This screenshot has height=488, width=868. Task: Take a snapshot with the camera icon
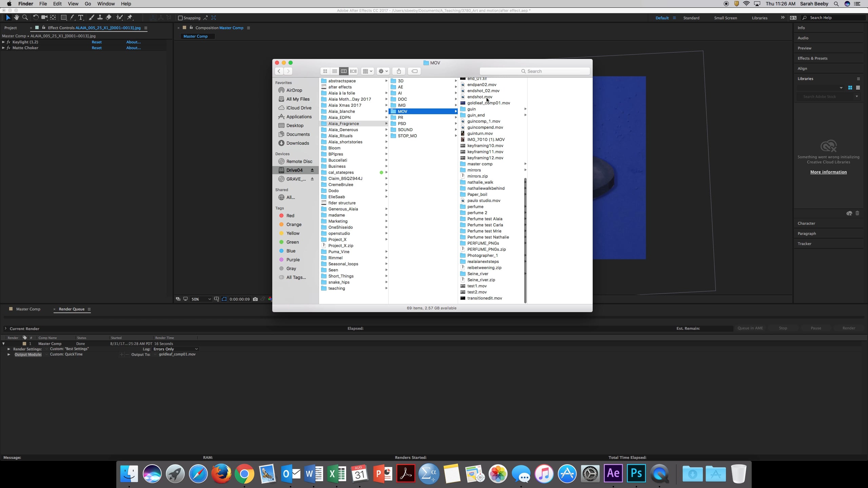(x=255, y=299)
